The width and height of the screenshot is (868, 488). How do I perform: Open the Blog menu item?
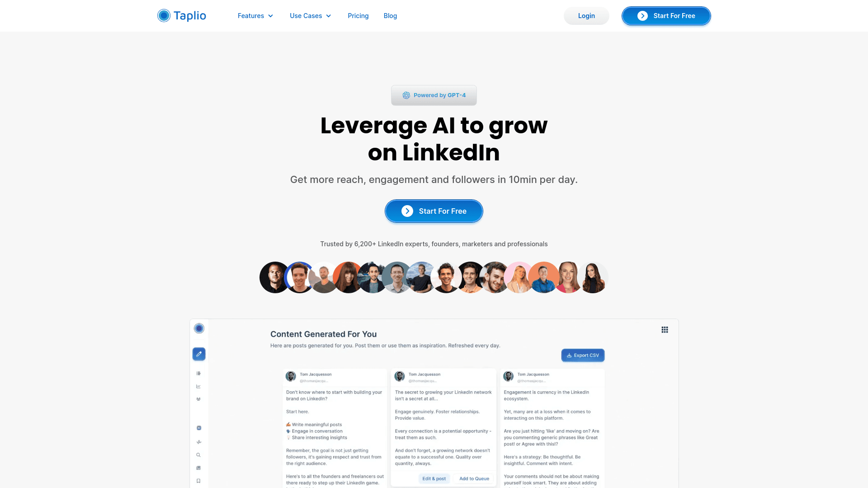[390, 15]
